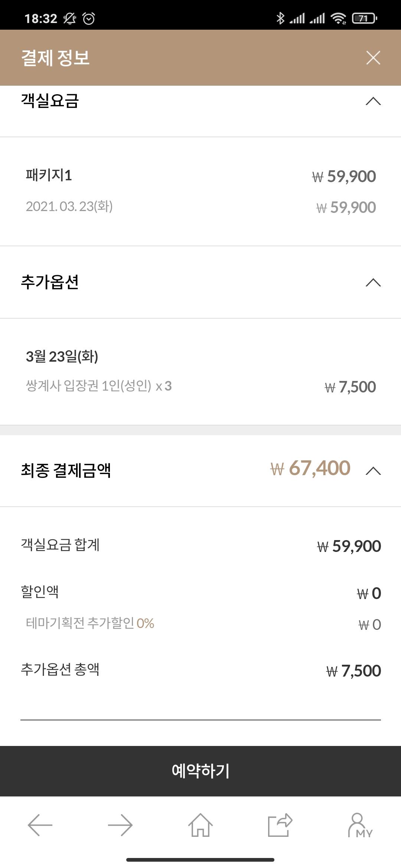Tap the muted notification bell icon

coord(69,18)
